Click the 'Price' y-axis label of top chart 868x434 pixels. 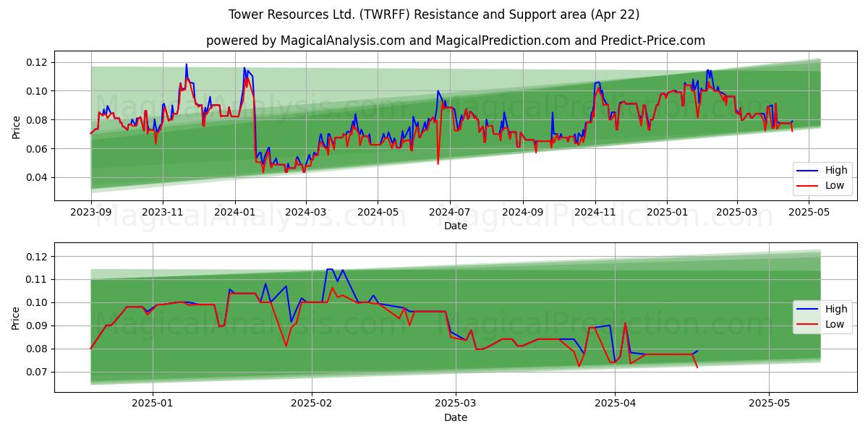pyautogui.click(x=17, y=126)
